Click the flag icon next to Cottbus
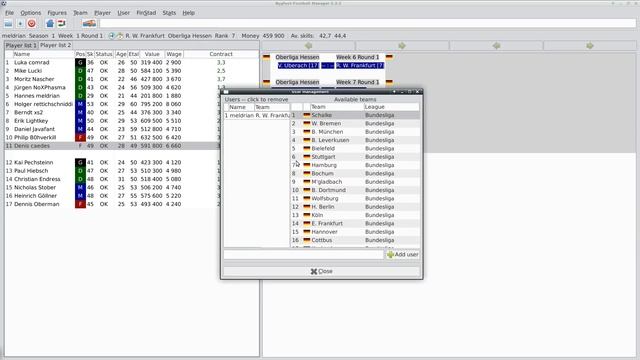 click(307, 240)
